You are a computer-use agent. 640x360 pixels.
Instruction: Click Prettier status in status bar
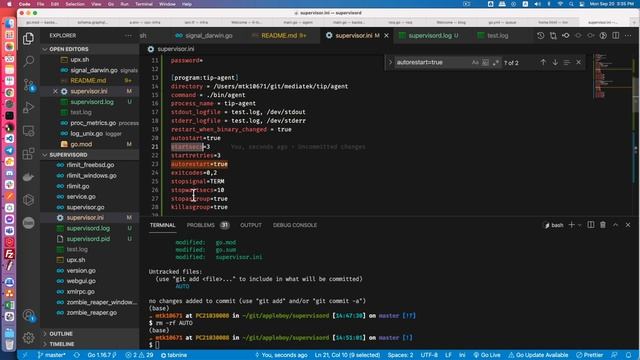pos(589,355)
